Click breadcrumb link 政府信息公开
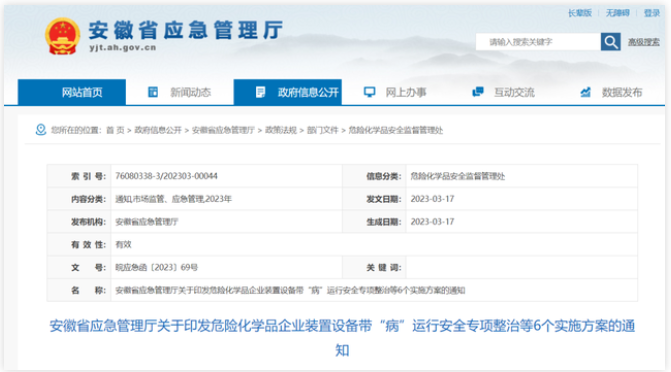Viewport: 671px width, 372px height. [158, 130]
